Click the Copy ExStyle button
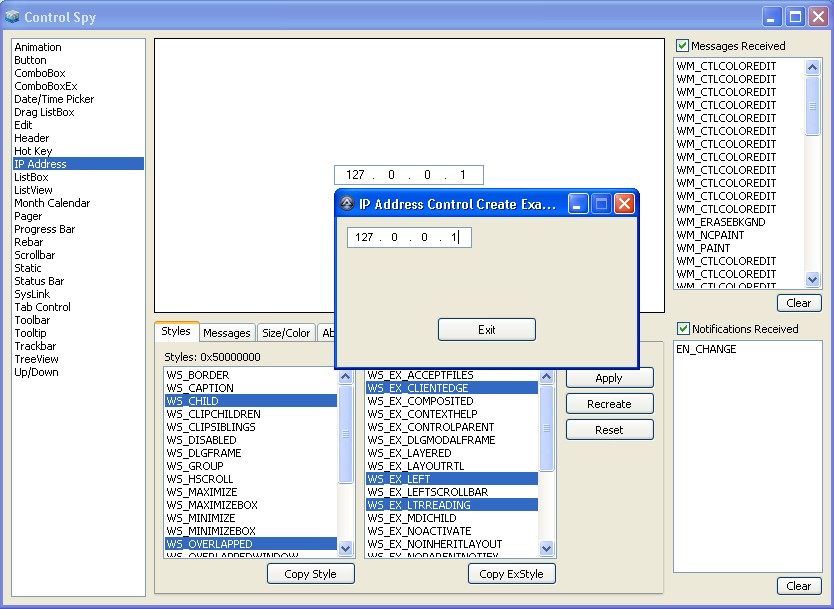Viewport: 834px width, 609px height. click(511, 574)
